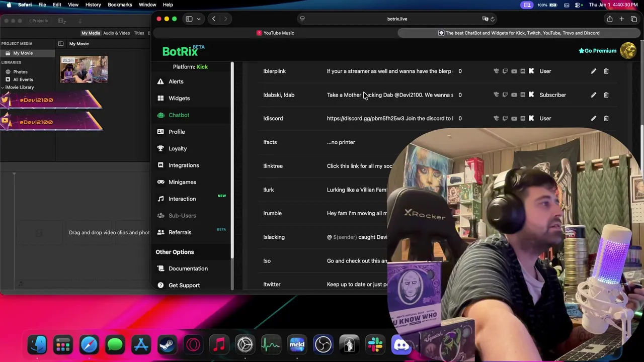Toggle Twitch platform for !blerplink command

[x=505, y=71]
